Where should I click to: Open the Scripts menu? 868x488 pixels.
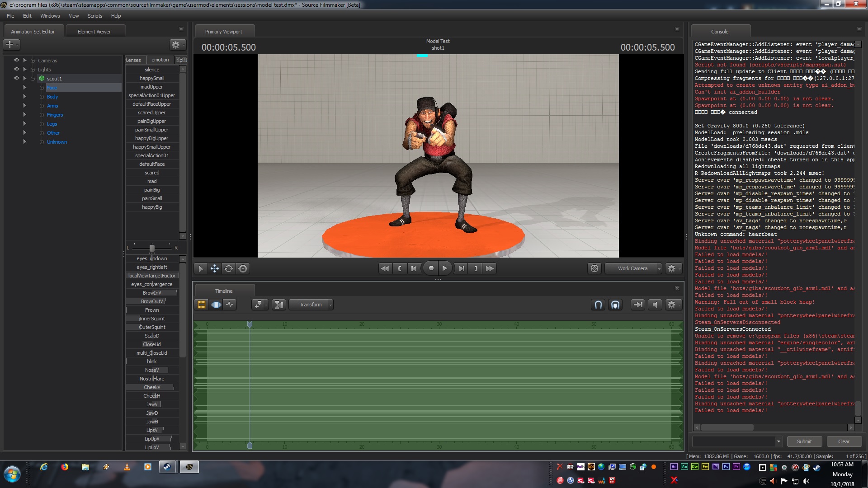95,16
